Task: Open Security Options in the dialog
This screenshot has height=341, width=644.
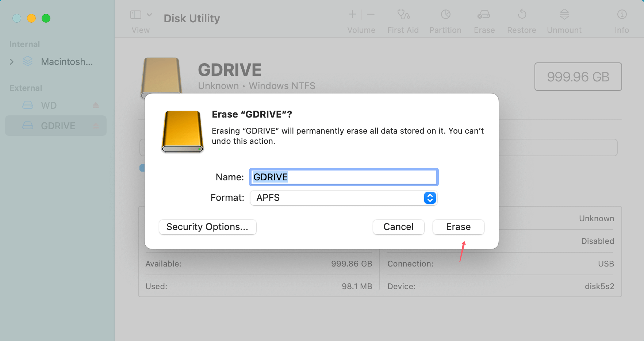Action: pyautogui.click(x=207, y=227)
